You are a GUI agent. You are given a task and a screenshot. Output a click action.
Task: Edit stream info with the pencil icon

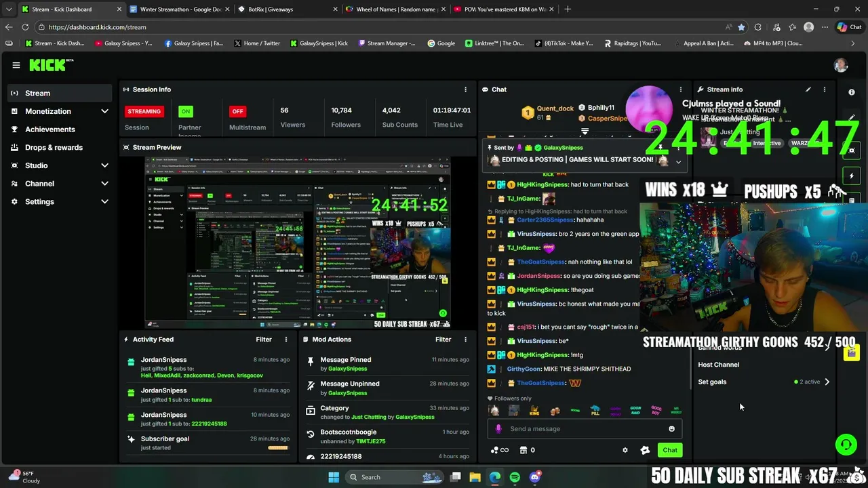(x=808, y=89)
